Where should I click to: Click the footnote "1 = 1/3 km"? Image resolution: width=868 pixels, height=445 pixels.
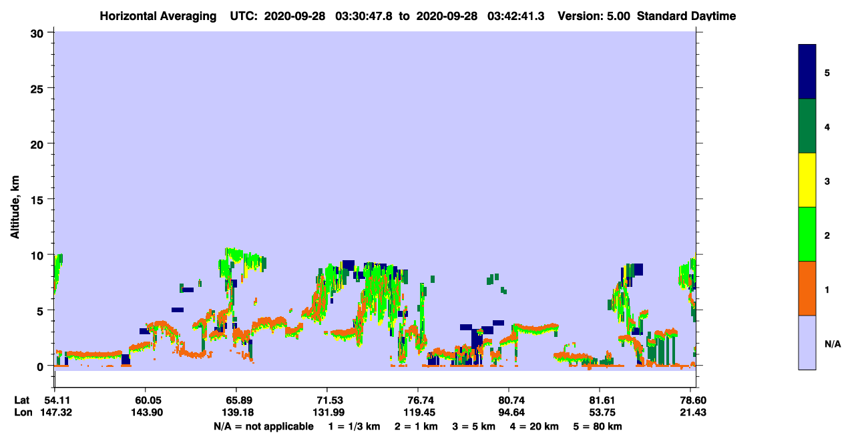(354, 426)
